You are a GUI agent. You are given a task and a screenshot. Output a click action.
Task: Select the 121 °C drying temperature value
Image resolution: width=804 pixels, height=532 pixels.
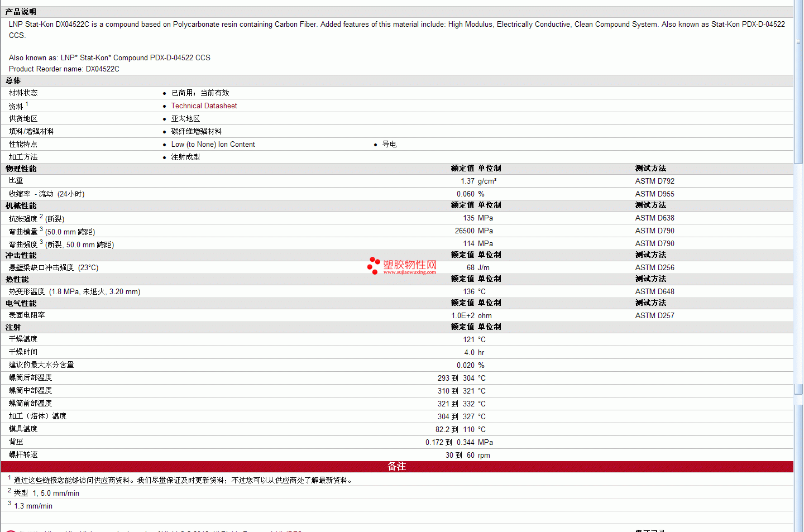click(x=474, y=339)
